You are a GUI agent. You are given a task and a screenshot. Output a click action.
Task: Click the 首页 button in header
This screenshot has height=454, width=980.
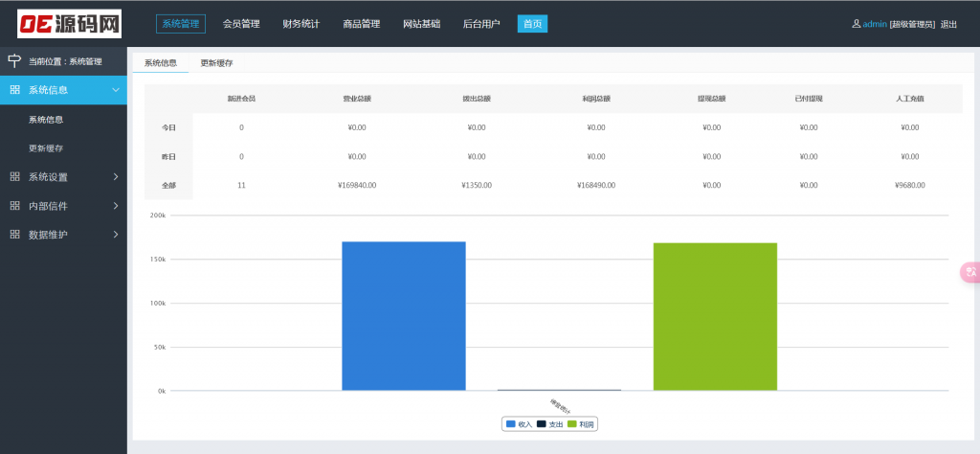coord(532,24)
